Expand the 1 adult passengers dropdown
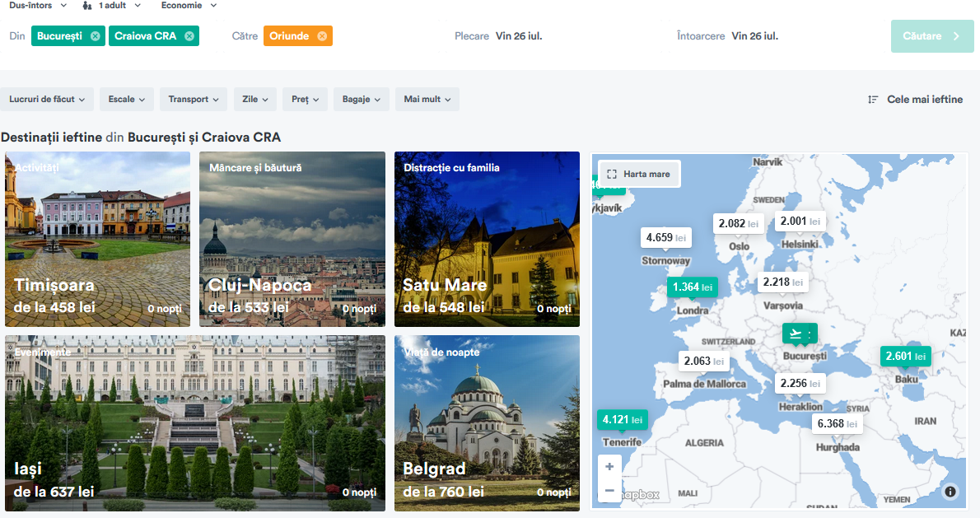 (112, 6)
